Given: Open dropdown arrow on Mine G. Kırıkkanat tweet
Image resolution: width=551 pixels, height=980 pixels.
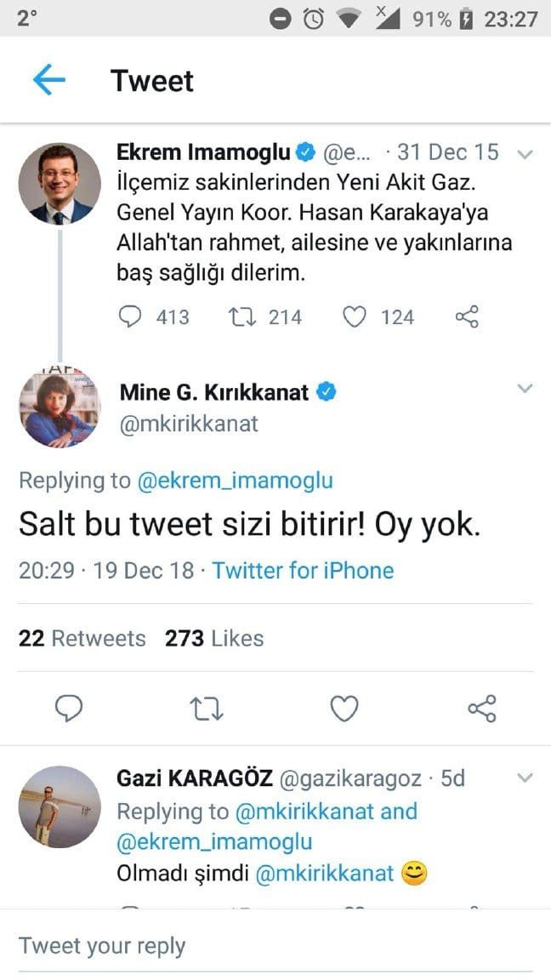Looking at the screenshot, I should (x=525, y=389).
